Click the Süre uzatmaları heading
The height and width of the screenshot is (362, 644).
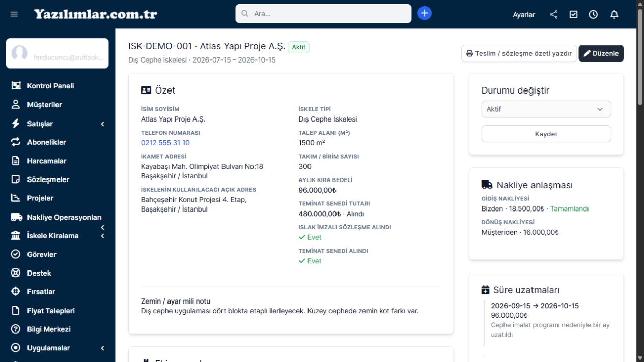[520, 290]
